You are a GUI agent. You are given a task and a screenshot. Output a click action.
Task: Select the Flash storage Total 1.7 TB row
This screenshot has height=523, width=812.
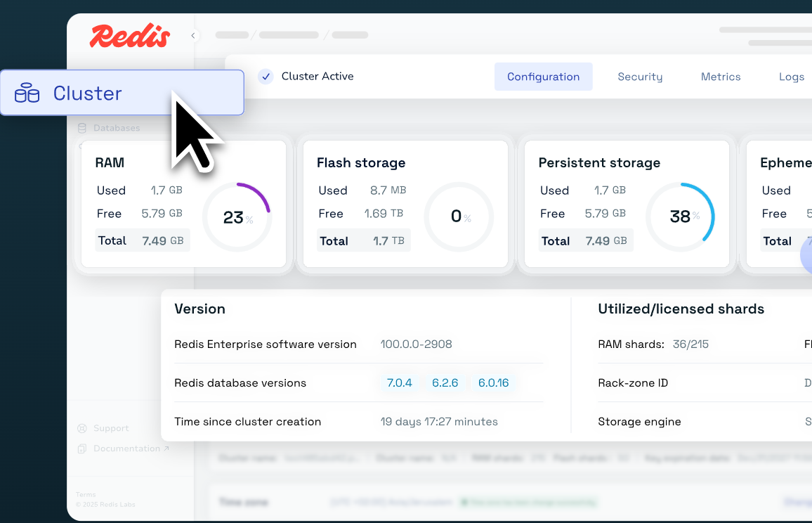tap(364, 240)
